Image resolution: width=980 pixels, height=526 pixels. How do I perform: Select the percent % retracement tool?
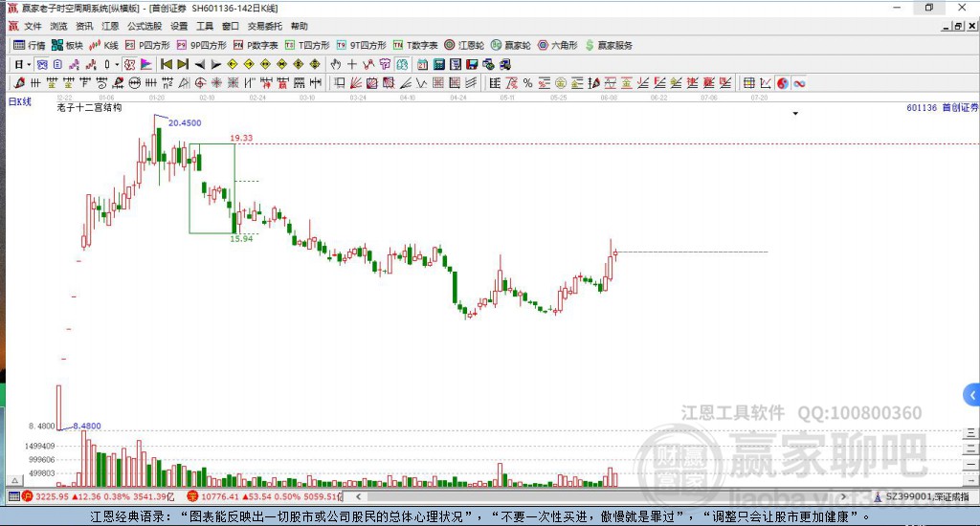click(x=527, y=83)
